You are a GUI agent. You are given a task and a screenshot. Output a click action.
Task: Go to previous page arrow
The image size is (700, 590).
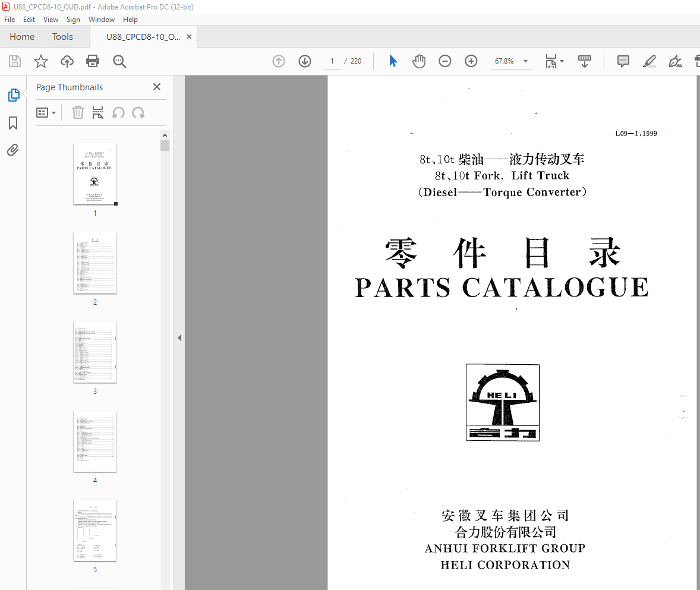[x=279, y=61]
